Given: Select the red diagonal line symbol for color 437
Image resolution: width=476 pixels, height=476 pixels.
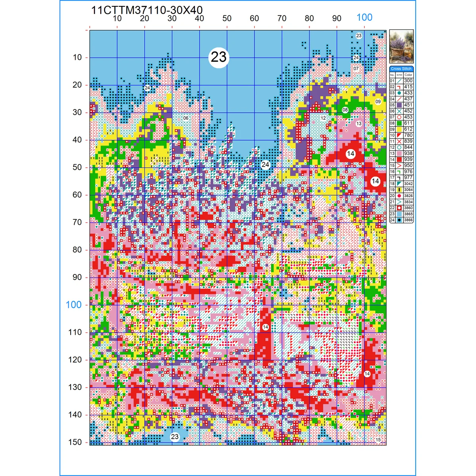Looking at the screenshot, I should coord(399,99).
